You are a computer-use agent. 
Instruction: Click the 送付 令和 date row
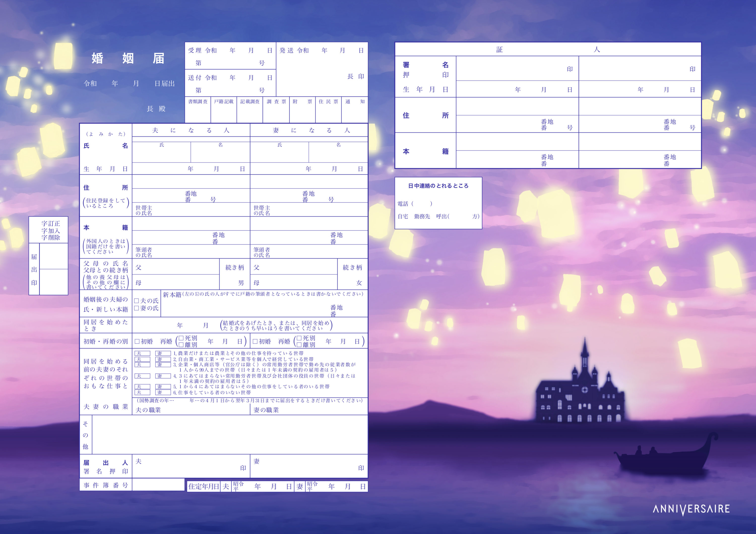tap(230, 78)
